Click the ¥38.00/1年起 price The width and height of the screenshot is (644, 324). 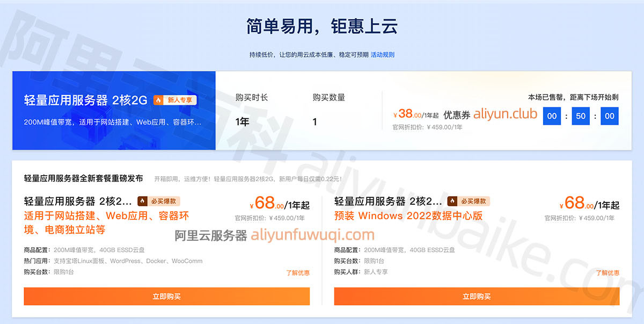point(416,114)
